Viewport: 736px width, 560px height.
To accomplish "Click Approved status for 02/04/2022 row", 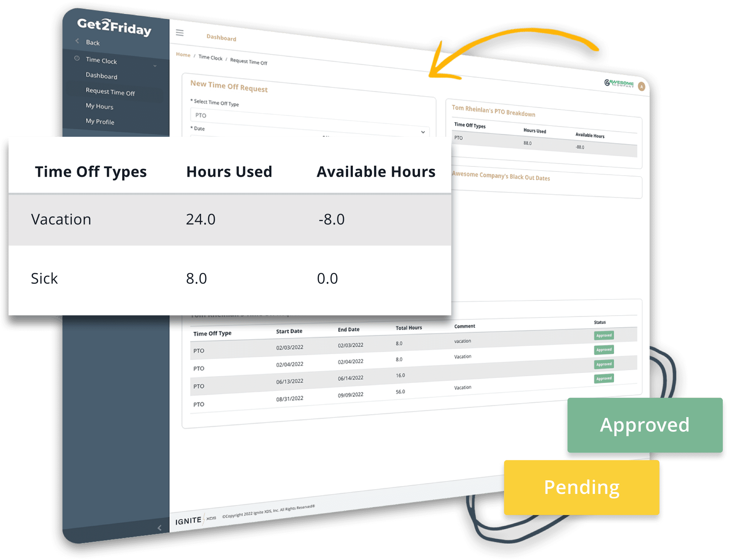I will 604,350.
